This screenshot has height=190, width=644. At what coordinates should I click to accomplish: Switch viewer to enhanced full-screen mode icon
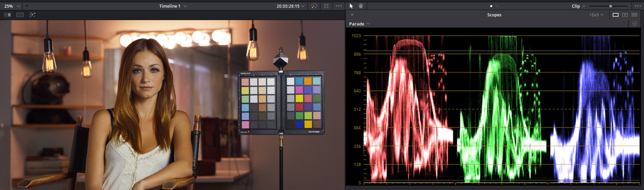tap(327, 6)
